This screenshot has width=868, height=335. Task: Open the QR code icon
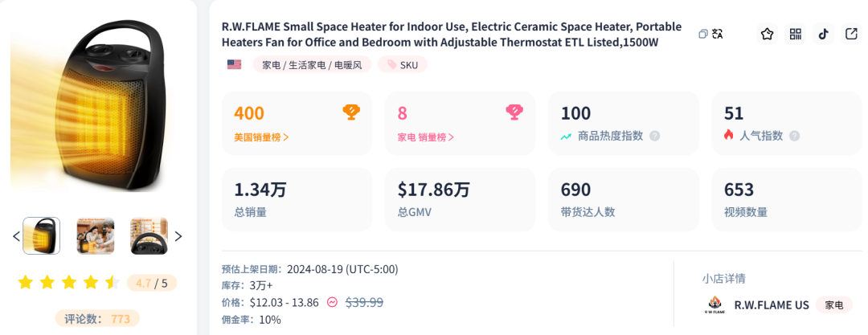point(796,34)
